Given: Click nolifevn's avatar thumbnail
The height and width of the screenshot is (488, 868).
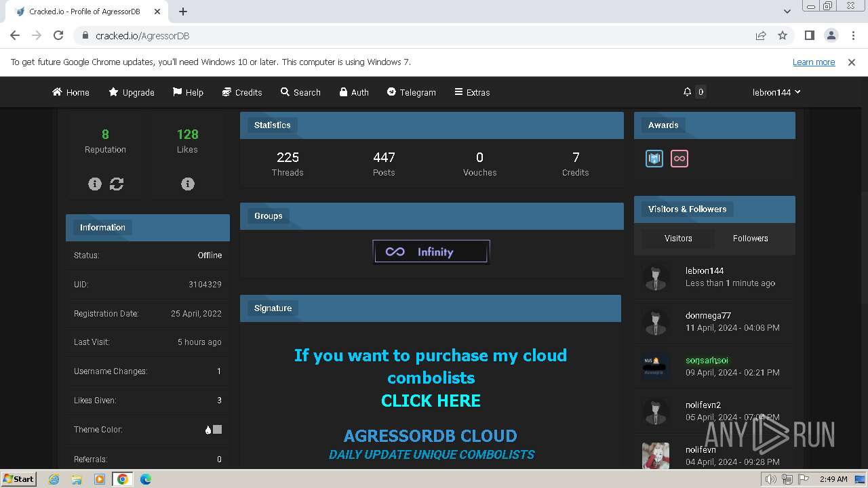Looking at the screenshot, I should coord(656,456).
